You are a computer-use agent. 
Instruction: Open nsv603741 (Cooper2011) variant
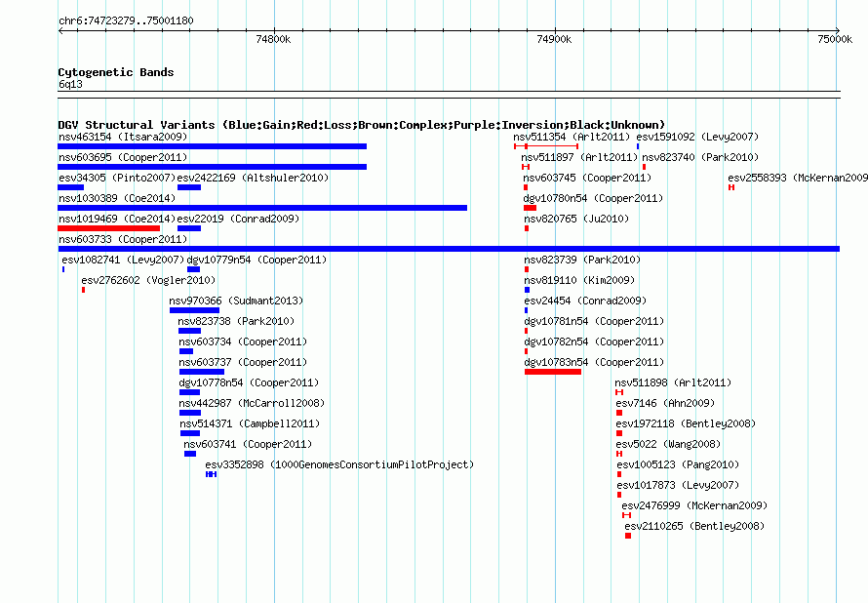click(248, 444)
